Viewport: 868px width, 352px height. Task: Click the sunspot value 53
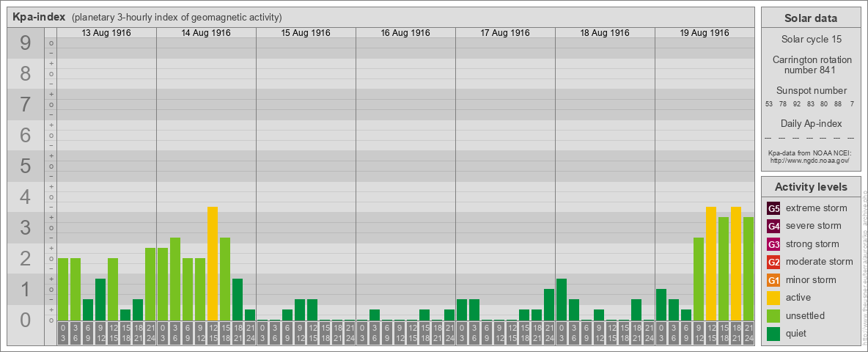pos(769,104)
